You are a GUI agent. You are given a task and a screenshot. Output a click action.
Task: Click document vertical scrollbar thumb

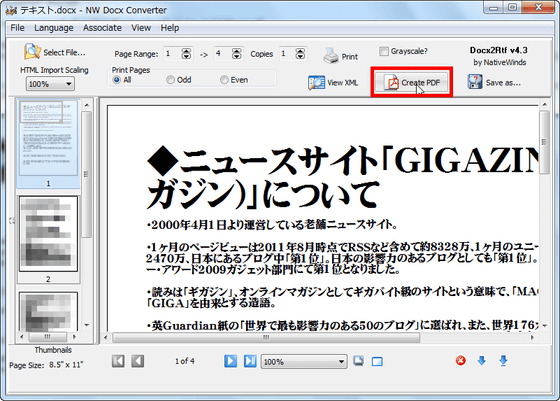pyautogui.click(x=544, y=142)
